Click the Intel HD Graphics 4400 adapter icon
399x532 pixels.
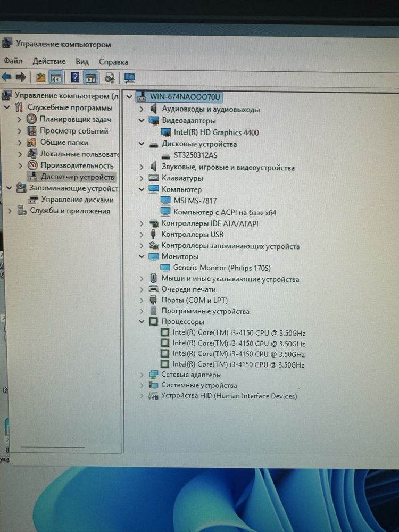coord(165,132)
